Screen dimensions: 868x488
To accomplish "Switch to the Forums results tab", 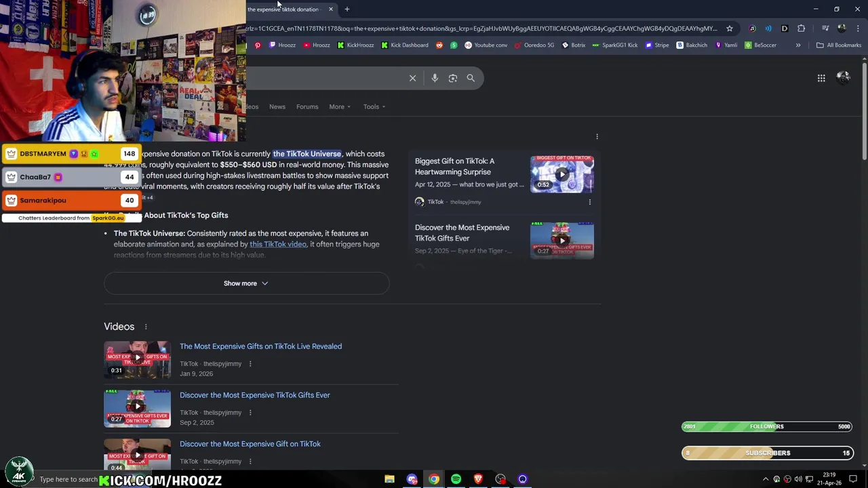I will click(307, 106).
